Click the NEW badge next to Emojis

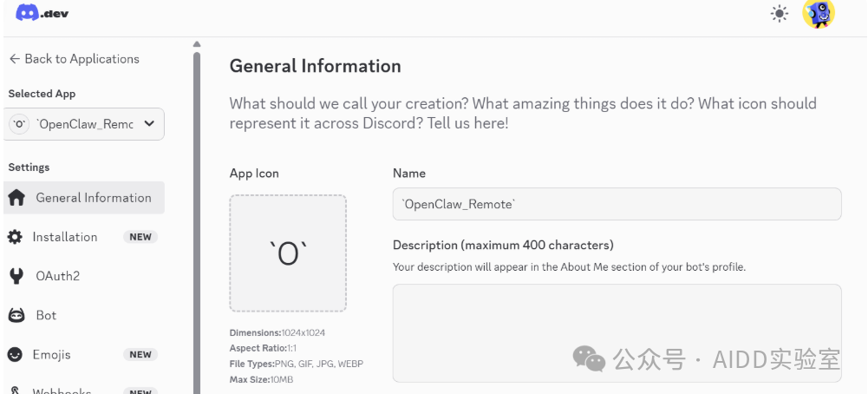point(140,354)
